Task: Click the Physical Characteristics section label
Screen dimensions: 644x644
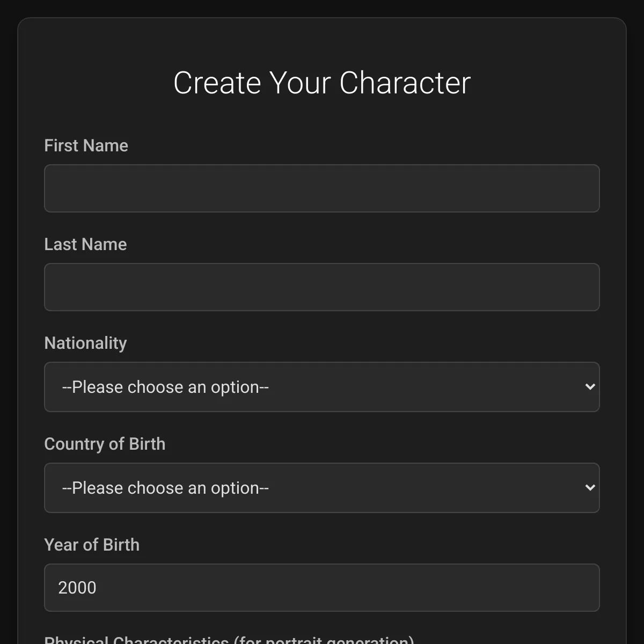Action: (229, 640)
